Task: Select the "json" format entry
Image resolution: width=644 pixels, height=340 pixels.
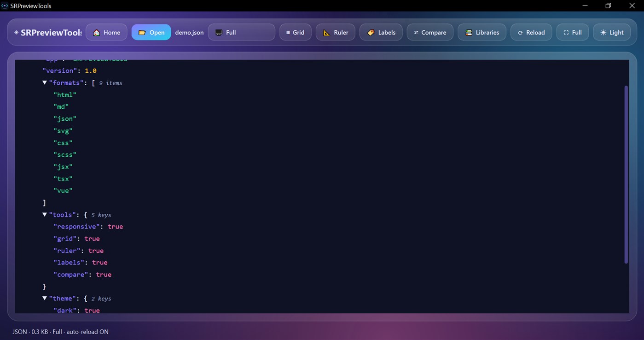Action: click(65, 118)
